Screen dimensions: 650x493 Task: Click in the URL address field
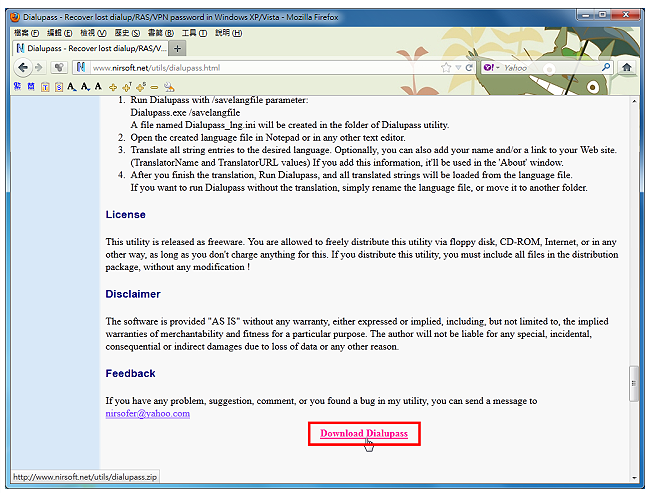[x=265, y=68]
